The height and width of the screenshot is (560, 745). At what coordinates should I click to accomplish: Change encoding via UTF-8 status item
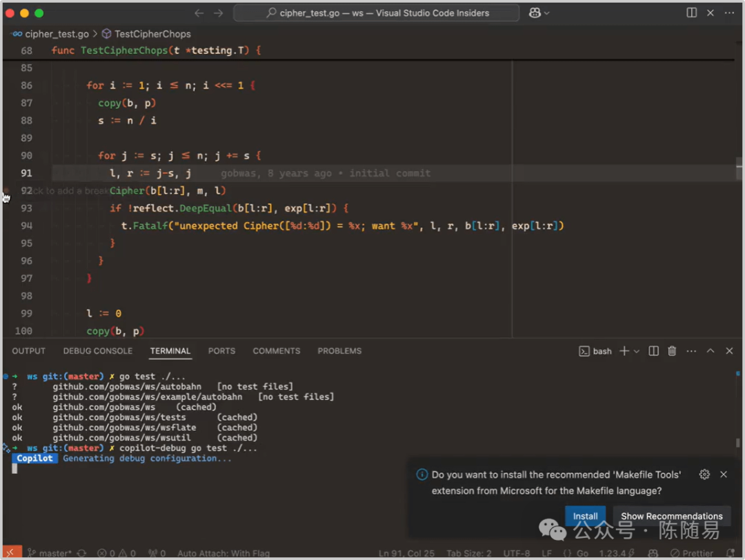pos(517,553)
